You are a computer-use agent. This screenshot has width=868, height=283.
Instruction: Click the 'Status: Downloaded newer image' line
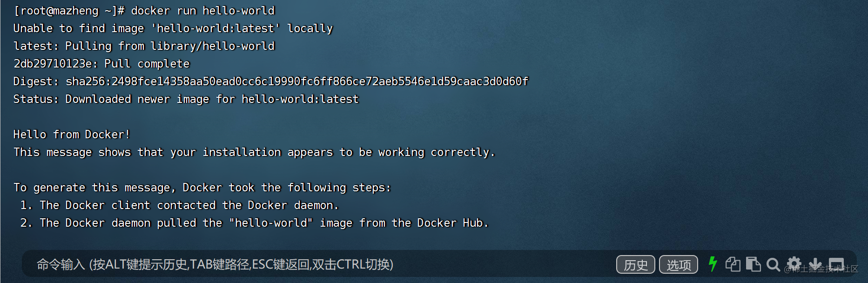[186, 99]
